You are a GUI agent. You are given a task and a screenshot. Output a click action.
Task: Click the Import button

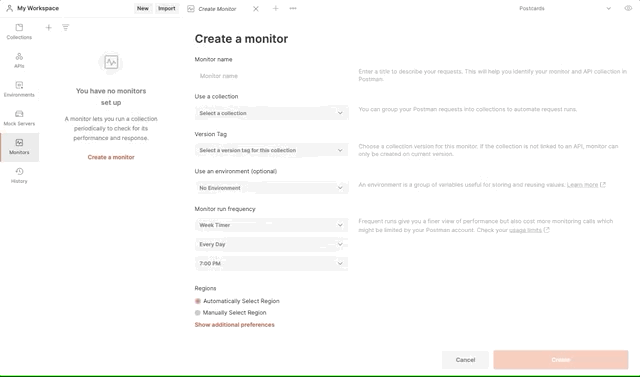point(167,8)
